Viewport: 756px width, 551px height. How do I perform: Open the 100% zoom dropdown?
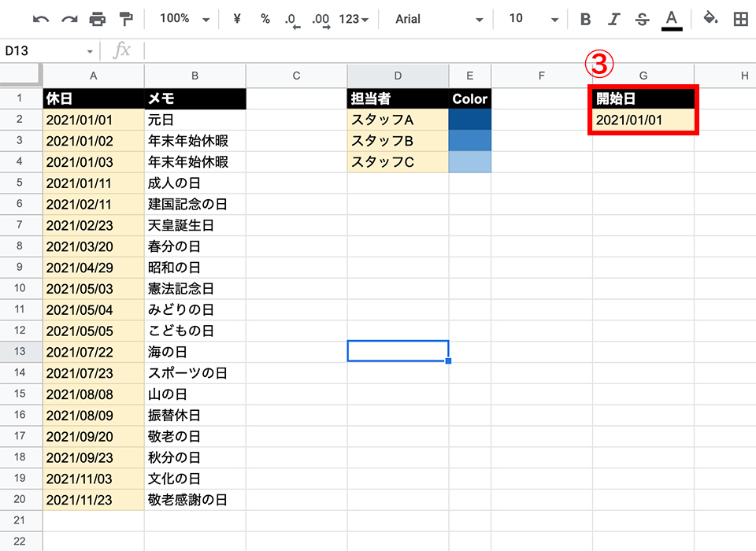pos(185,19)
